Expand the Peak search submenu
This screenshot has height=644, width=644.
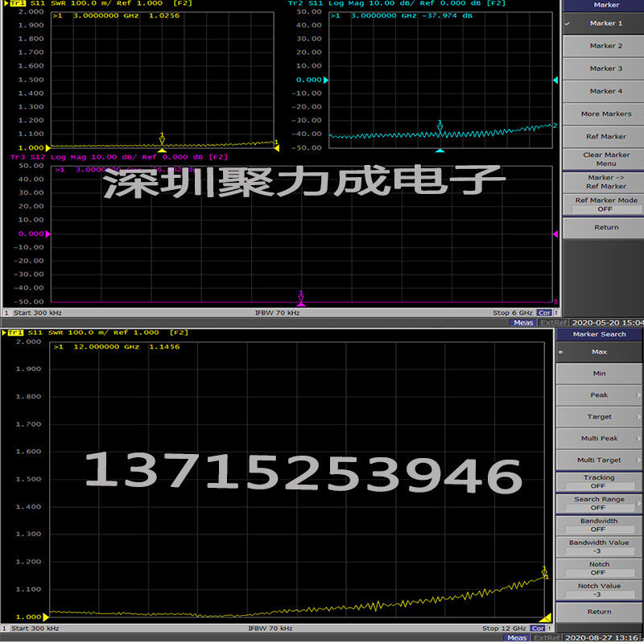[599, 395]
